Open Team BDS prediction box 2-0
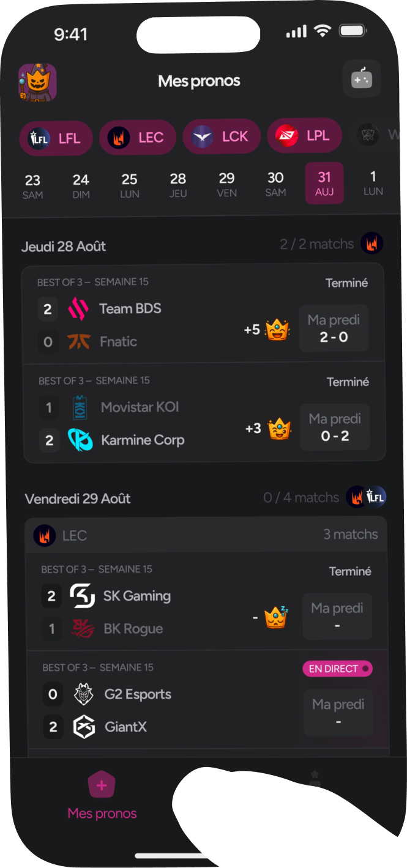The width and height of the screenshot is (407, 868). [334, 328]
